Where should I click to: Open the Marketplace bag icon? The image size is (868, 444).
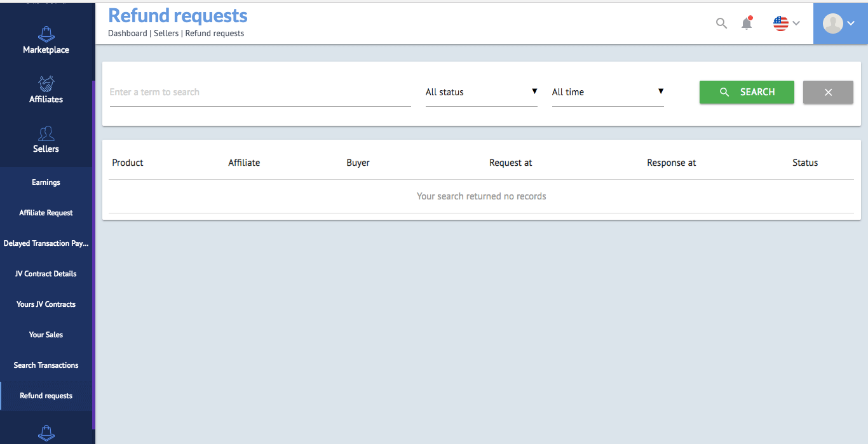(46, 33)
